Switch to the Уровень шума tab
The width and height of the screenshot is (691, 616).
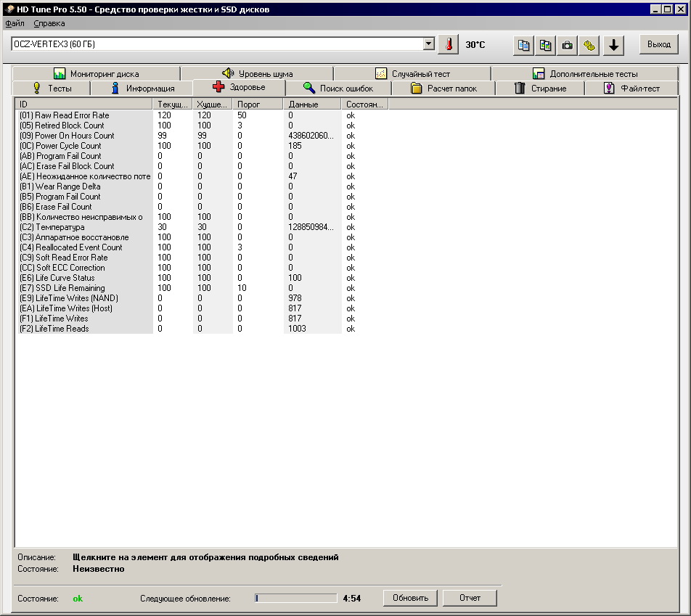pyautogui.click(x=258, y=73)
